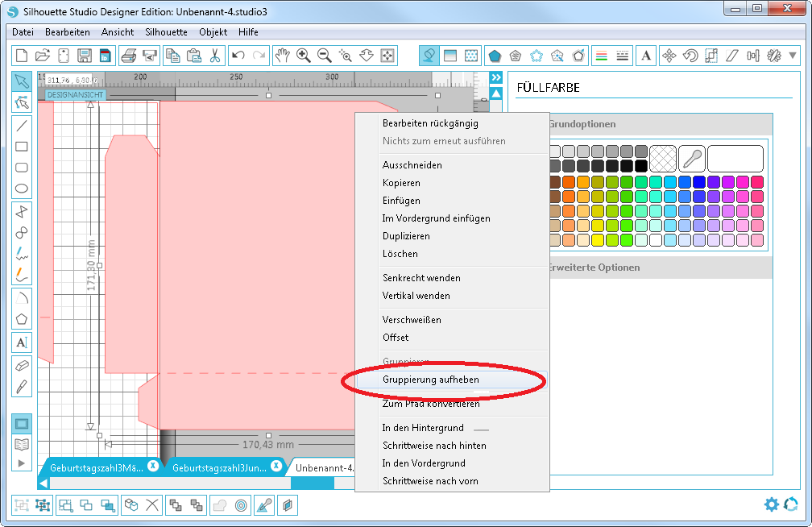This screenshot has width=812, height=527.
Task: Pick the pure blue color swatch
Action: click(x=698, y=182)
